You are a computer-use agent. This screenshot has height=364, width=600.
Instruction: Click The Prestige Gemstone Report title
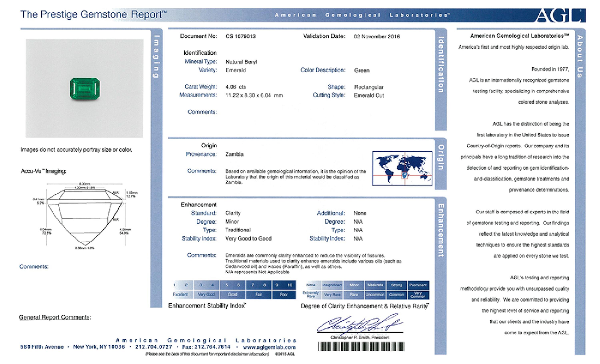[x=94, y=14]
